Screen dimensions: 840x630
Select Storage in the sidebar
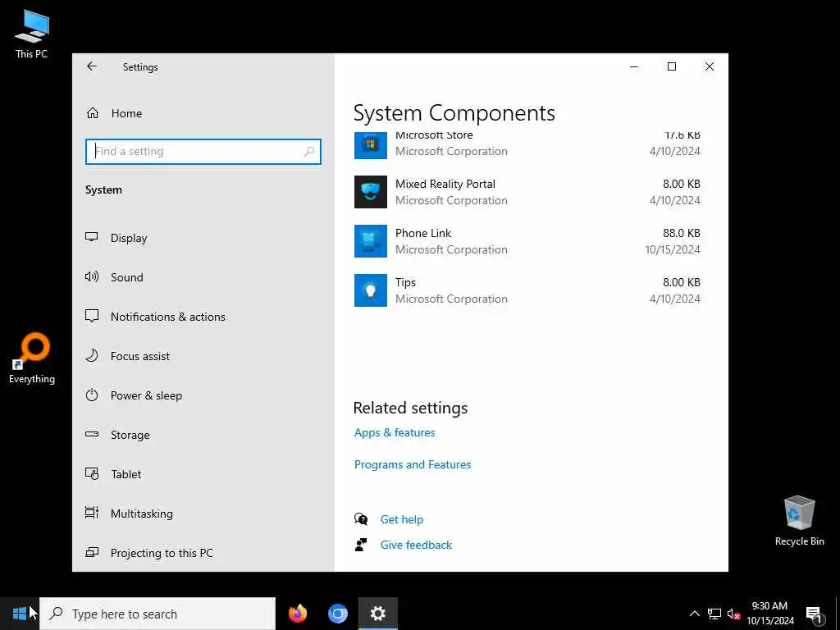click(x=130, y=435)
